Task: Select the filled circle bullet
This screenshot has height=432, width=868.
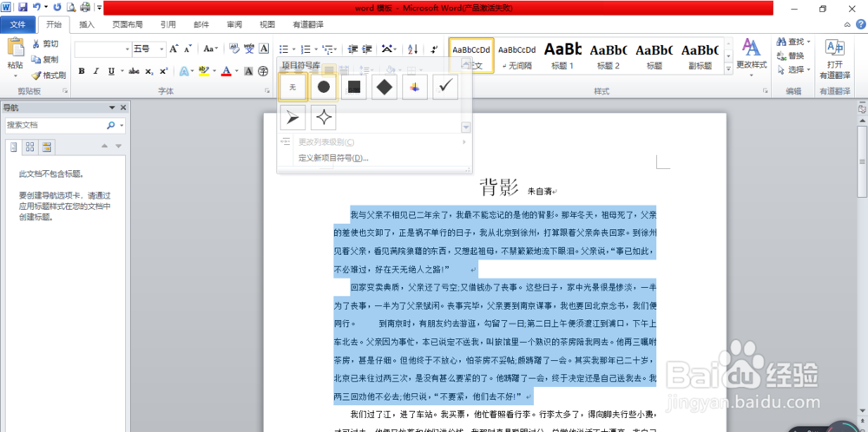Action: [324, 88]
